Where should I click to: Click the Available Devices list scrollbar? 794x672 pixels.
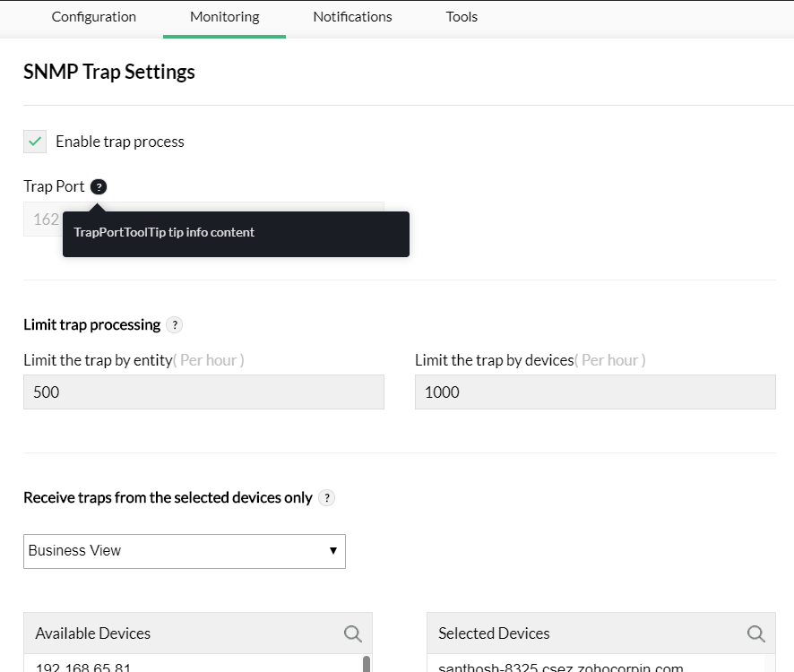click(x=367, y=664)
